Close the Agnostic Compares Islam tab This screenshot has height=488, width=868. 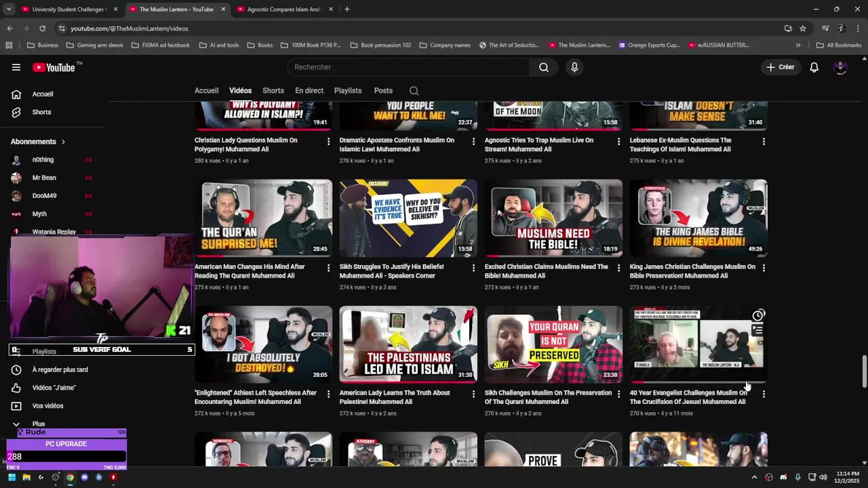tap(331, 9)
